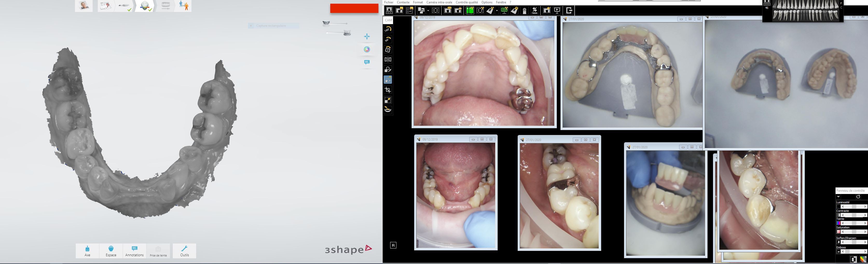The width and height of the screenshot is (868, 264).
Task: Toggle the black-white invert button in control panel
Action: pyautogui.click(x=853, y=259)
